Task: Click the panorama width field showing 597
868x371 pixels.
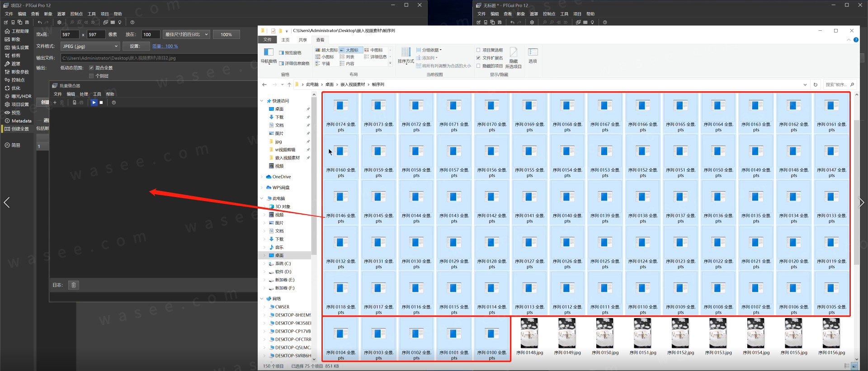Action: click(71, 34)
